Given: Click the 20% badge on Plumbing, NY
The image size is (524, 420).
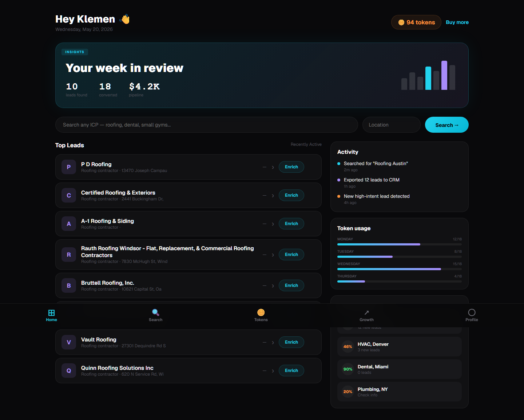Looking at the screenshot, I should (x=348, y=392).
